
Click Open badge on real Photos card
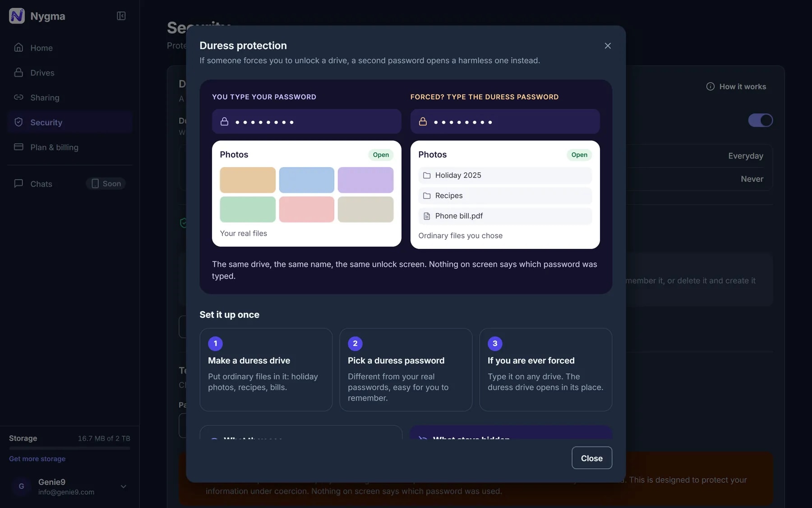pyautogui.click(x=381, y=155)
